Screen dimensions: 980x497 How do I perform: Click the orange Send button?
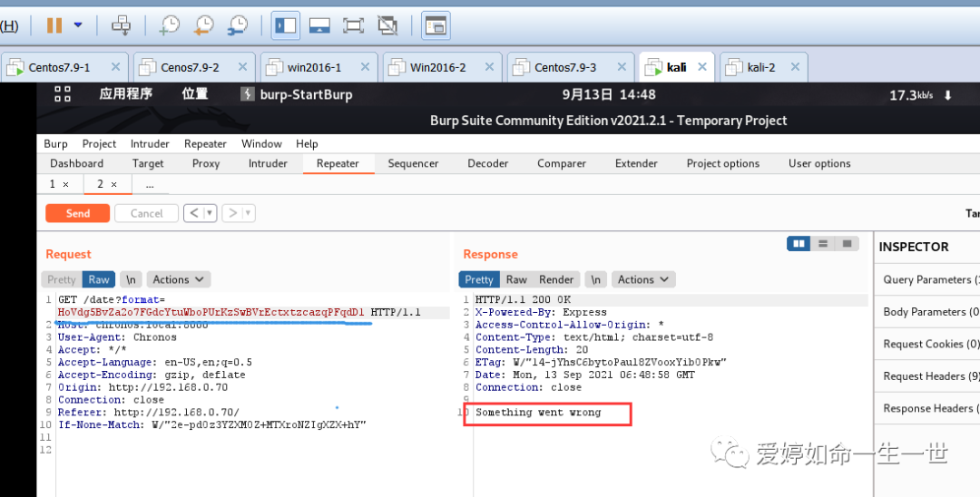(77, 213)
